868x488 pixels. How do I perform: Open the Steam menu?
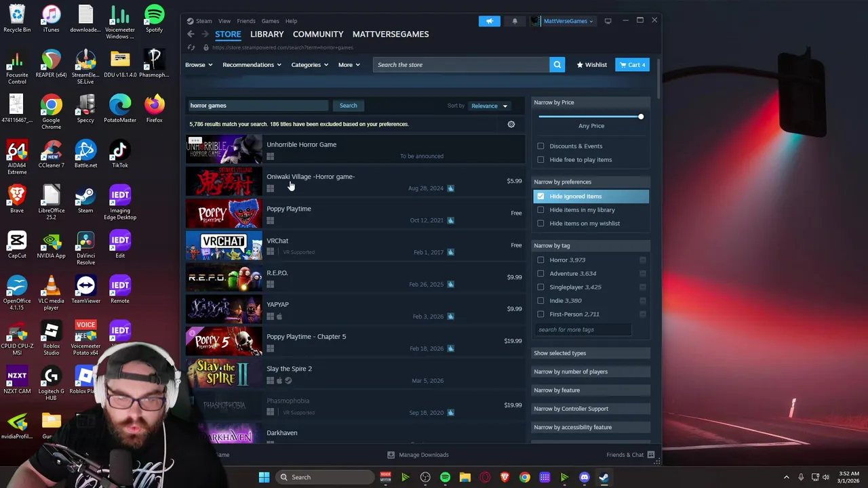click(203, 21)
